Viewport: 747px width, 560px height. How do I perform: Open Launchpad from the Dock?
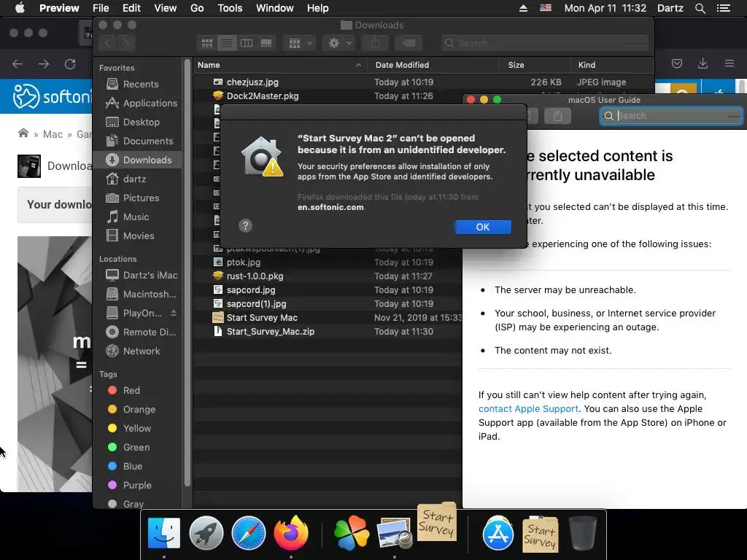point(206,533)
